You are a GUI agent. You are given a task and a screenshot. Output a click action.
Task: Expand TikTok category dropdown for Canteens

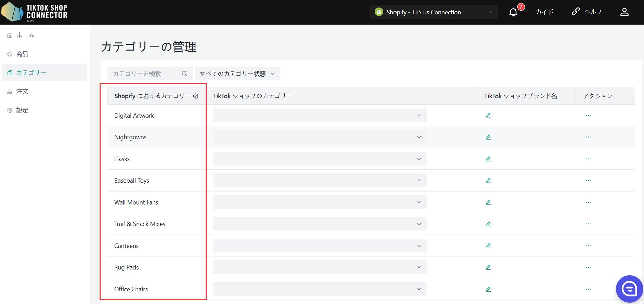(320, 246)
